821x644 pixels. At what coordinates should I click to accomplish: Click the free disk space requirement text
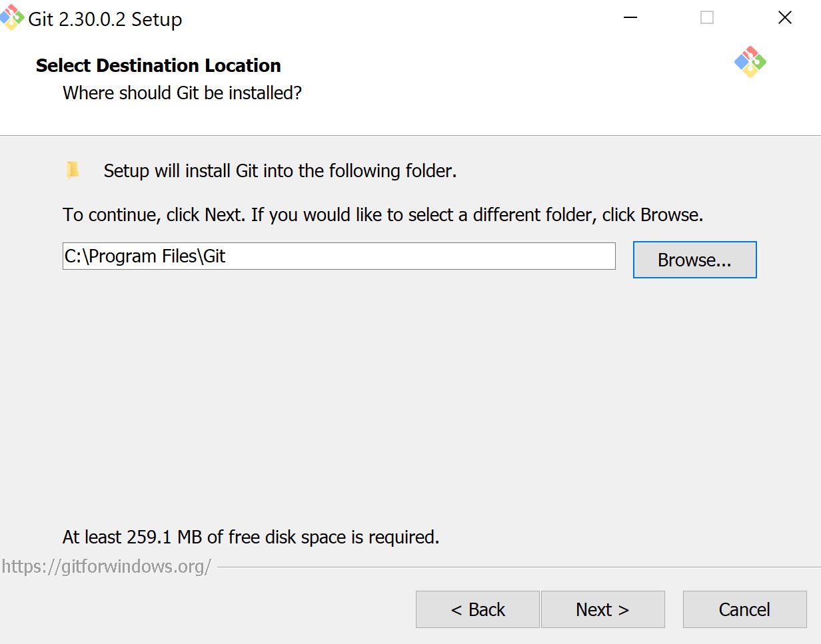click(x=251, y=537)
